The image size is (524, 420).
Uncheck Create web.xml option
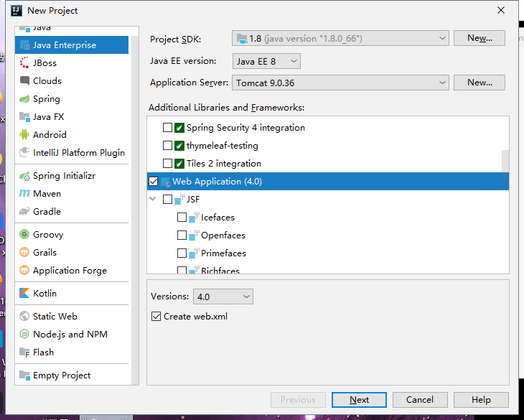click(156, 317)
